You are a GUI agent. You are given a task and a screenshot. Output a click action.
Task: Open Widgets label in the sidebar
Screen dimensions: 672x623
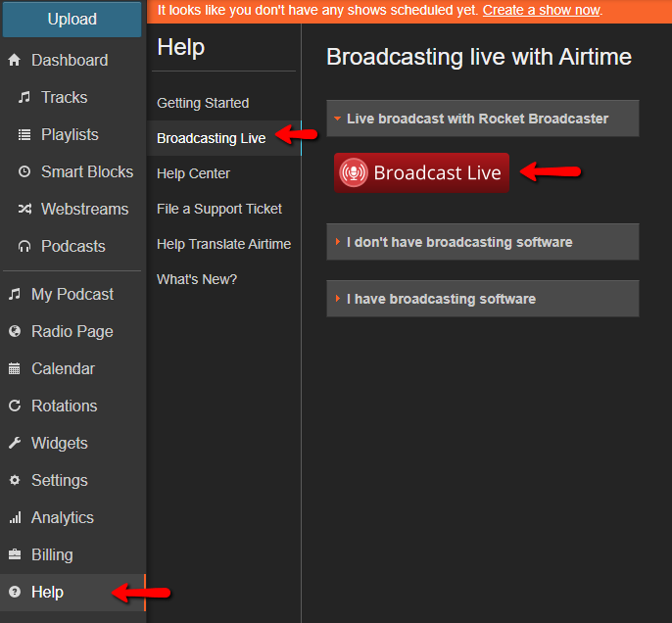click(60, 443)
